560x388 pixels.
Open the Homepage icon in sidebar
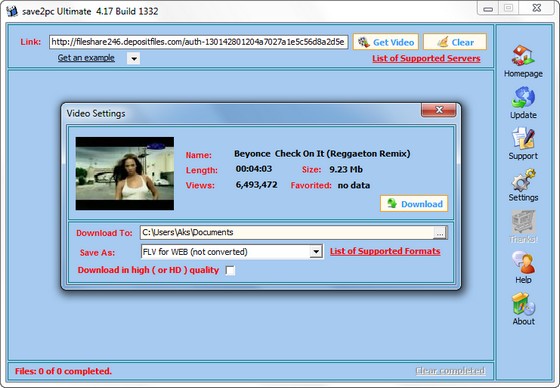523,56
